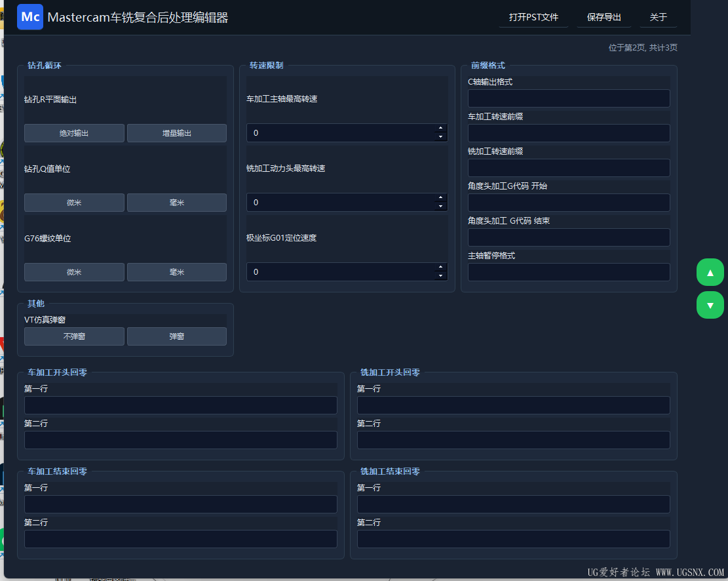
Task: Select 绝对输出 for 钻孔R平面输出
Action: tap(74, 133)
